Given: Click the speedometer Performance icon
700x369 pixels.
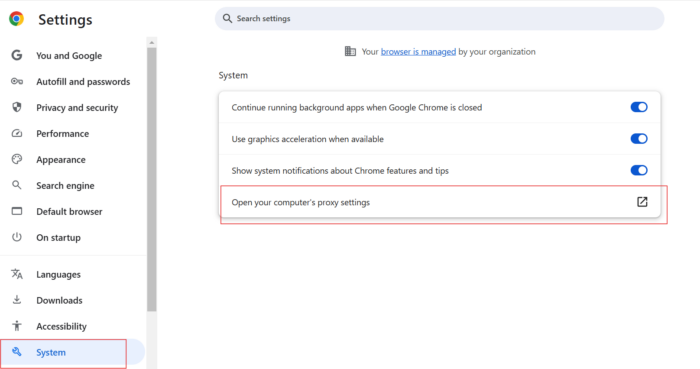Looking at the screenshot, I should coord(17,133).
